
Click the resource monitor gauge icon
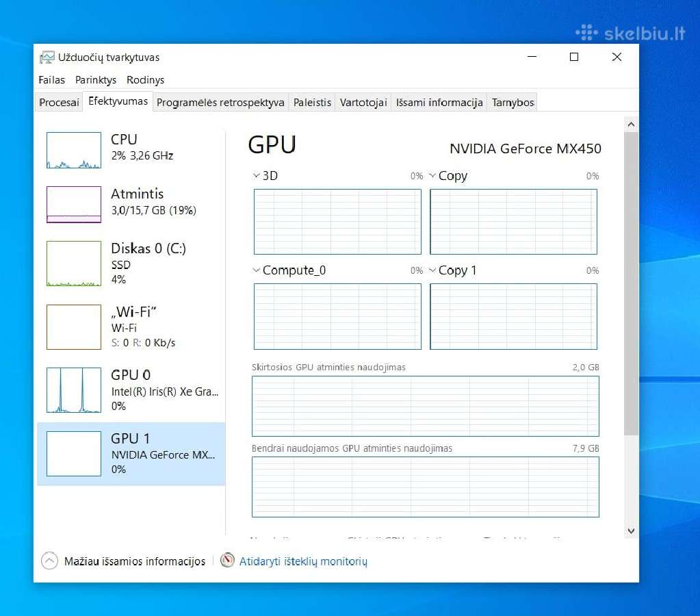pos(227,560)
